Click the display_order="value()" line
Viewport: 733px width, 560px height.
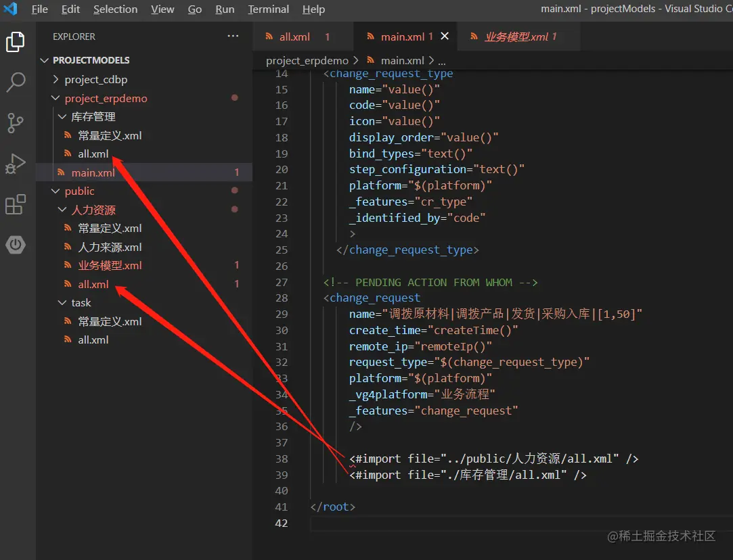(424, 137)
